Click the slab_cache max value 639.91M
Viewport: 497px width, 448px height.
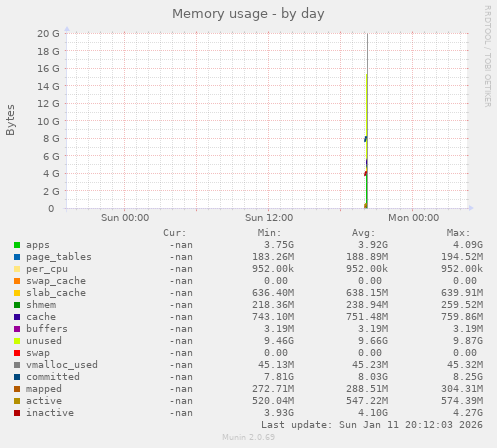[462, 293]
